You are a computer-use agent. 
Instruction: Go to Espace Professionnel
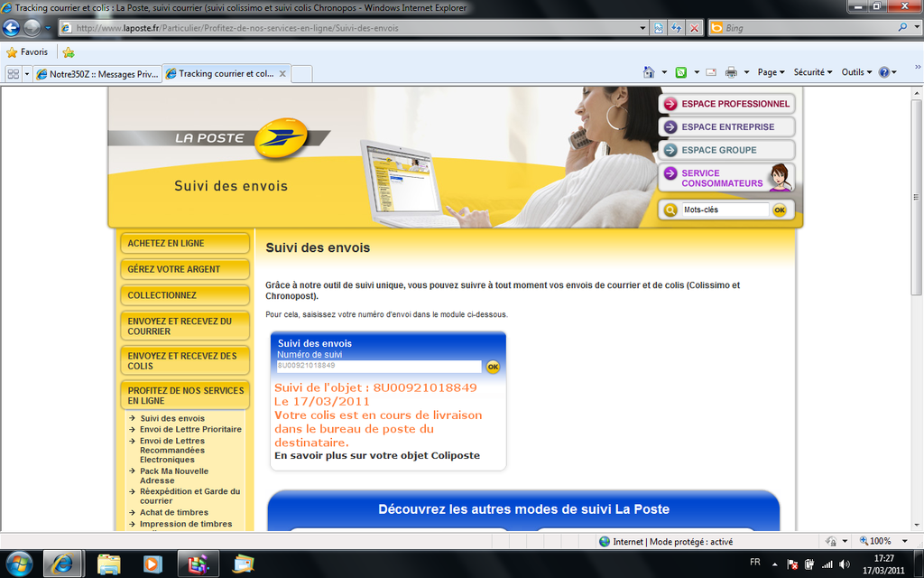726,104
